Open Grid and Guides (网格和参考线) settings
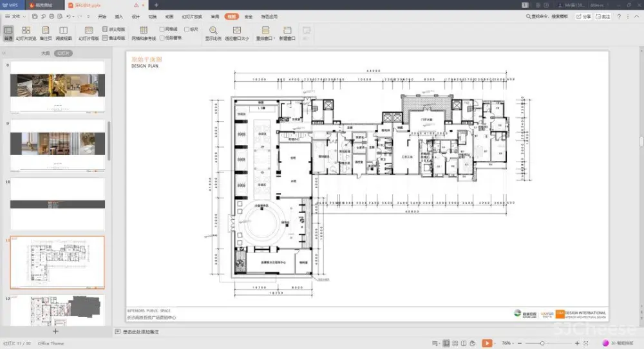 click(x=144, y=33)
